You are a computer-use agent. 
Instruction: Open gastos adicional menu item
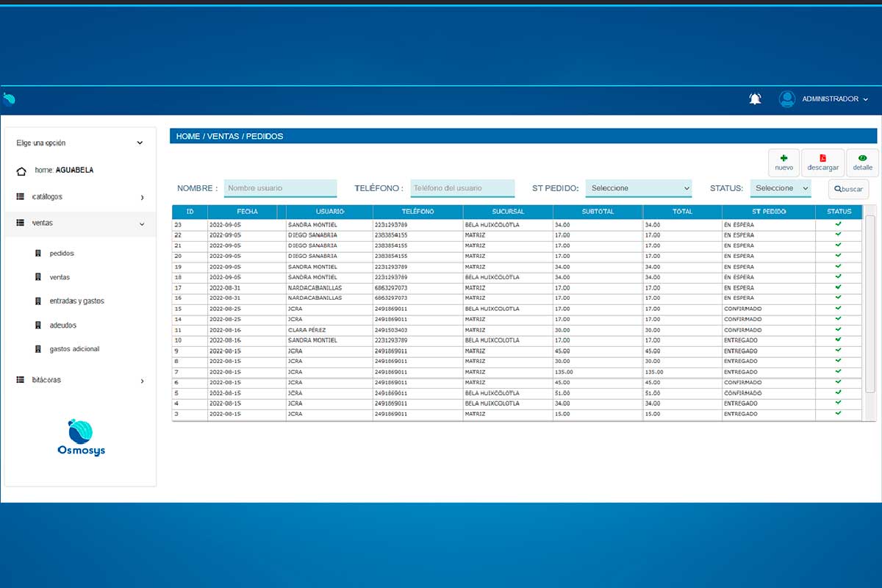pyautogui.click(x=74, y=349)
